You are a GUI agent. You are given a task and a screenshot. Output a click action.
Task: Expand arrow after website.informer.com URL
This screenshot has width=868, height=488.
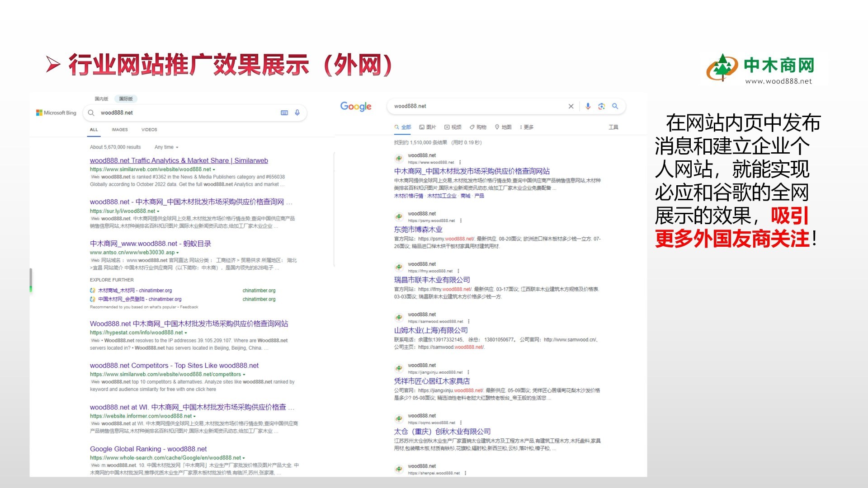(x=195, y=417)
